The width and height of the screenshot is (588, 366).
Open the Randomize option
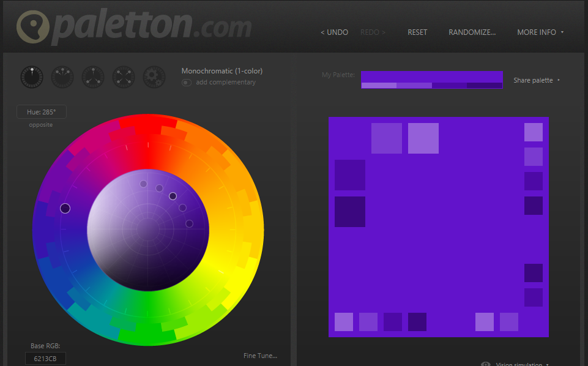(472, 32)
